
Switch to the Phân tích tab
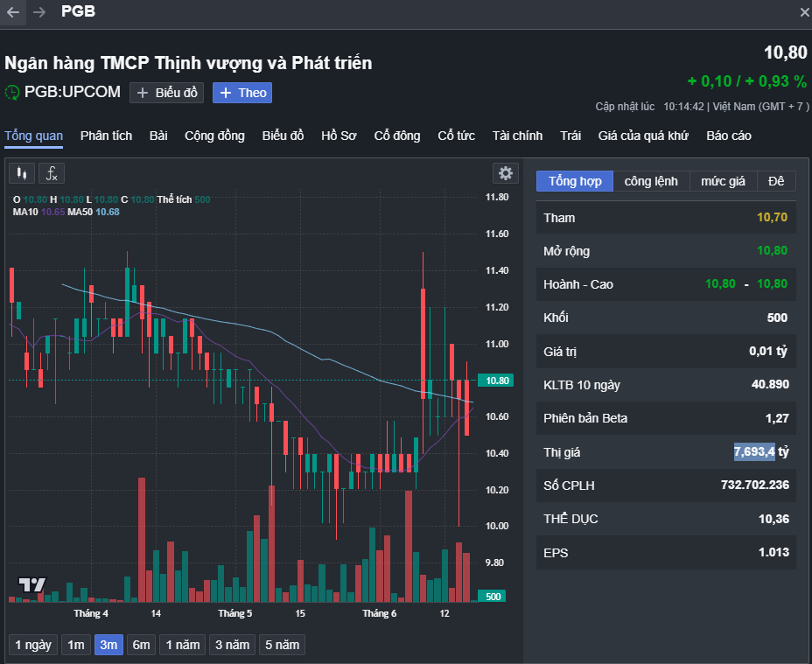[106, 136]
